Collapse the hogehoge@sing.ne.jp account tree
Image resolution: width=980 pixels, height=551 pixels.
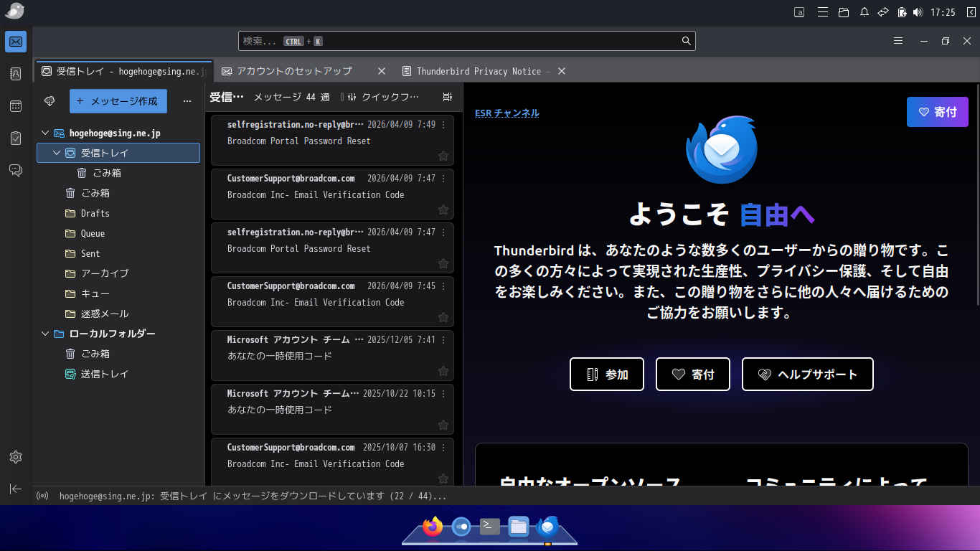pyautogui.click(x=45, y=133)
